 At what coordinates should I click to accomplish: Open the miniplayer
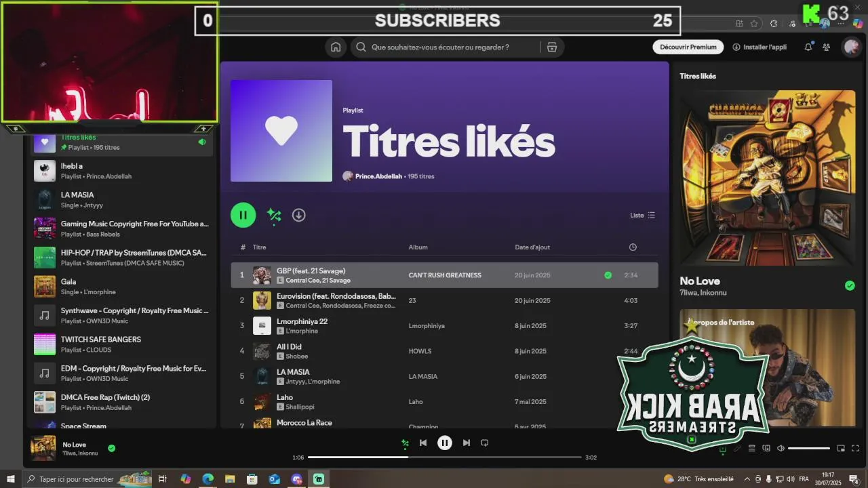[x=841, y=448]
